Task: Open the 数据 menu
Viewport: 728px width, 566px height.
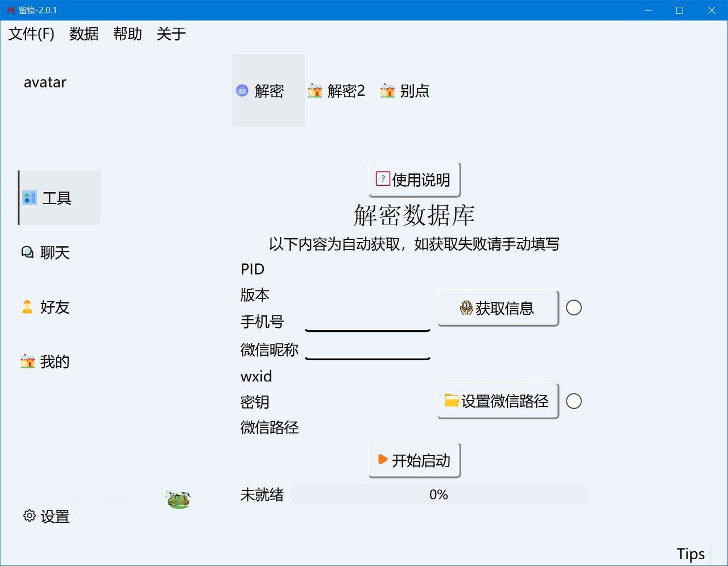Action: click(x=84, y=34)
